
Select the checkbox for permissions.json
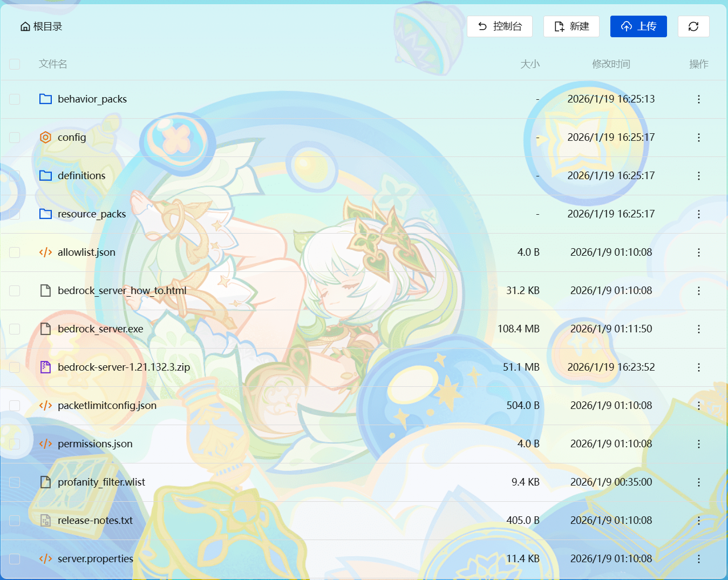pyautogui.click(x=15, y=444)
